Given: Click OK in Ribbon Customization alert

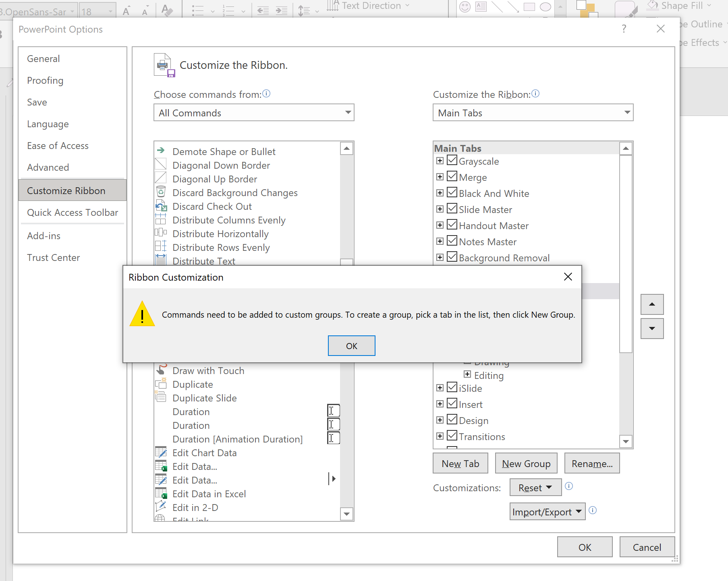Looking at the screenshot, I should point(352,346).
